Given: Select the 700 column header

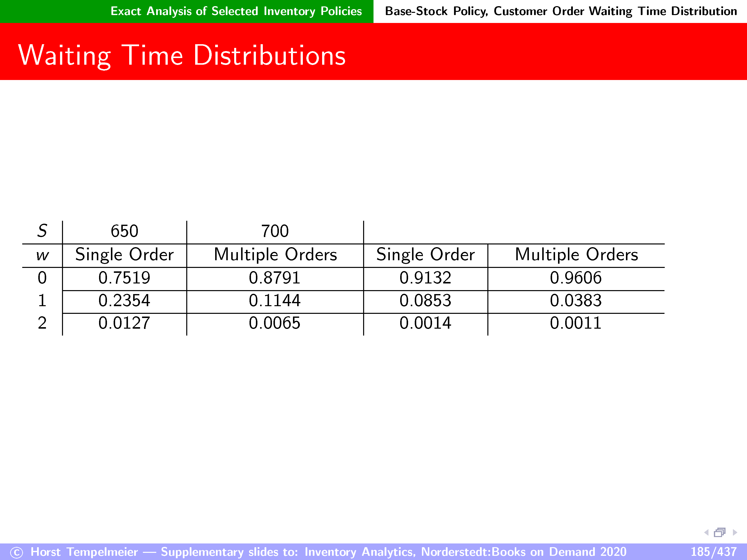Looking at the screenshot, I should (275, 231).
